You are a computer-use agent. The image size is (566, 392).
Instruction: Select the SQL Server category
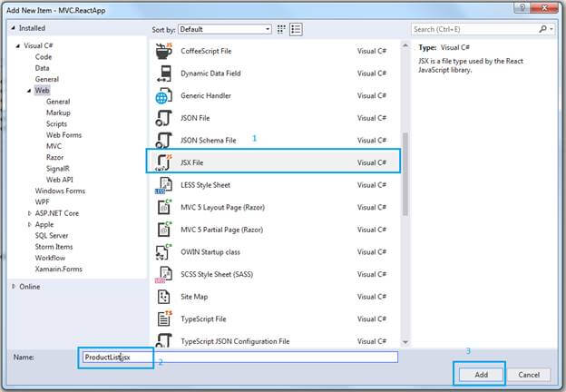pos(52,236)
